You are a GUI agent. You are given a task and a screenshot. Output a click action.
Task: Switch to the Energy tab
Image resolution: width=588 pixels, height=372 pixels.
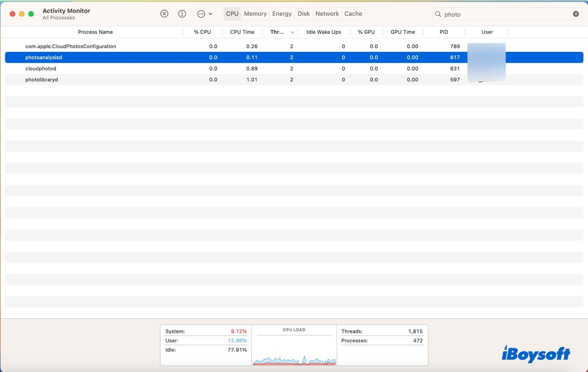click(282, 14)
